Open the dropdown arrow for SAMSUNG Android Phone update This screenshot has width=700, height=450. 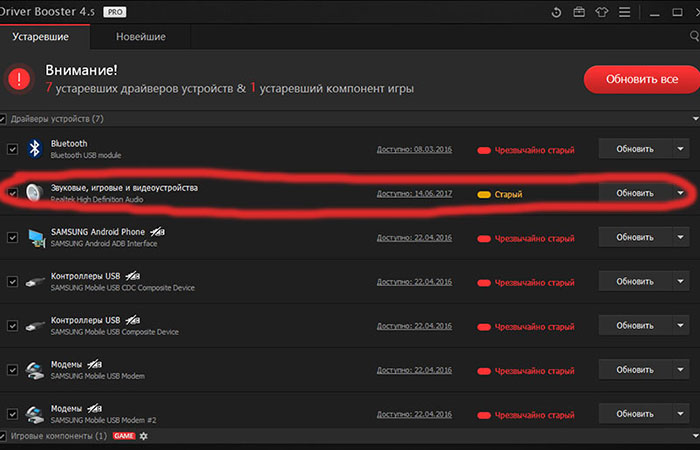pos(680,237)
